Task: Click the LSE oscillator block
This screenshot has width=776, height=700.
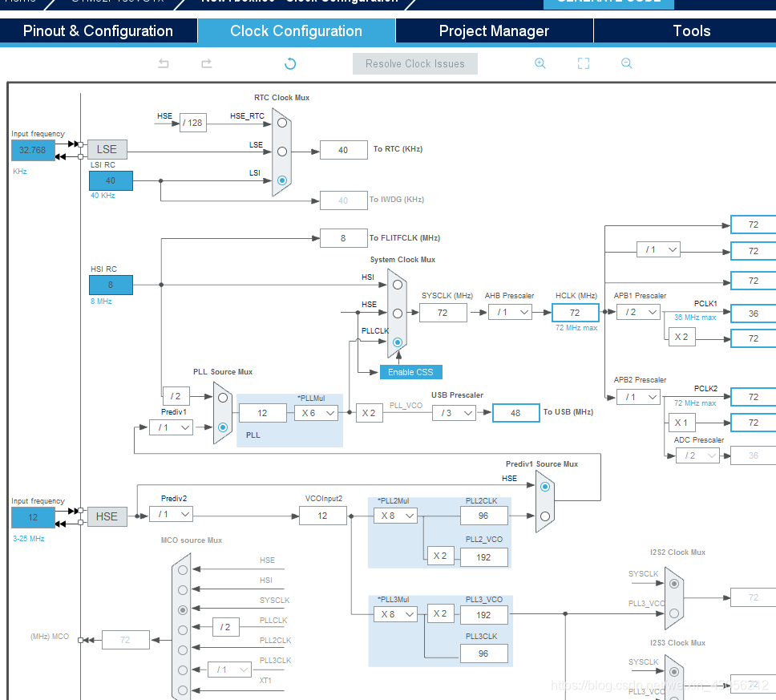Action: (107, 149)
